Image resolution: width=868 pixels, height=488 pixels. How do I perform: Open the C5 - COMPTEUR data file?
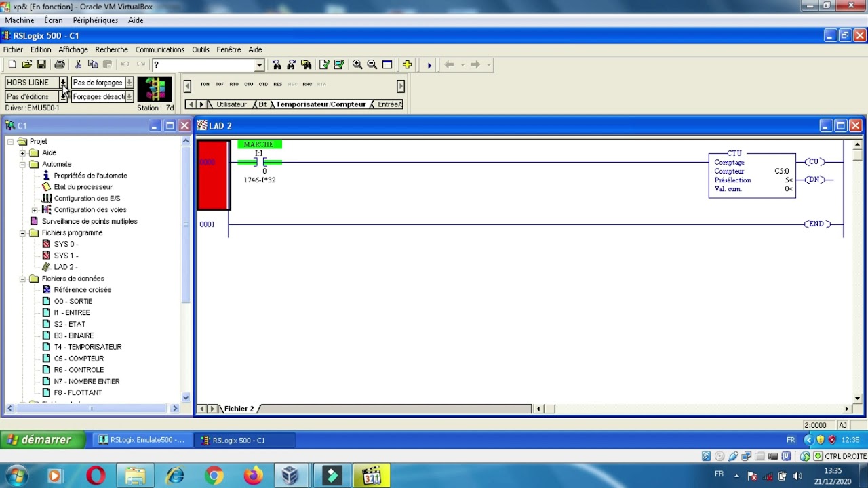[79, 359]
